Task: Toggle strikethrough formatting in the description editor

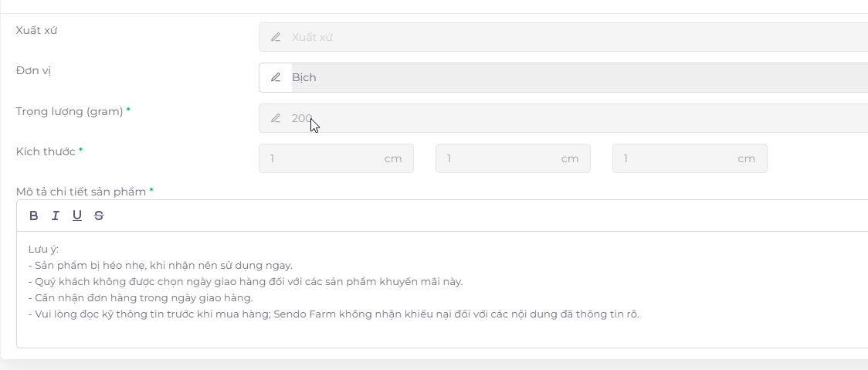Action: click(99, 216)
